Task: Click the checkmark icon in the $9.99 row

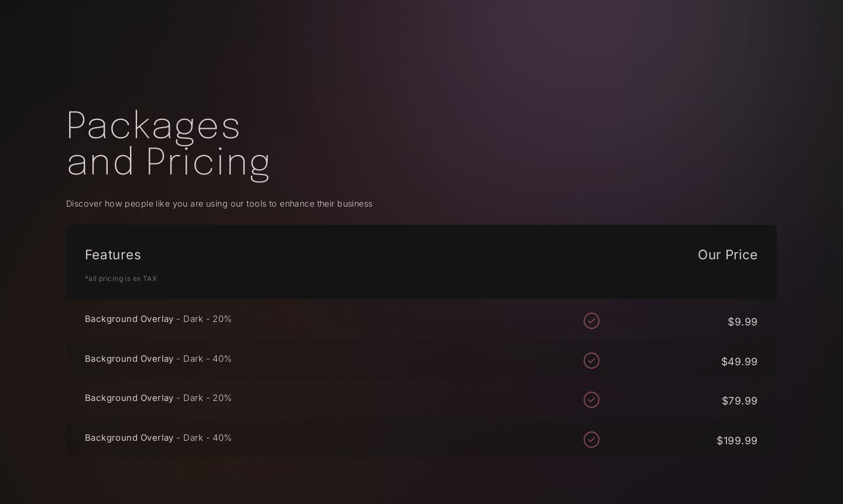Action: (x=591, y=321)
